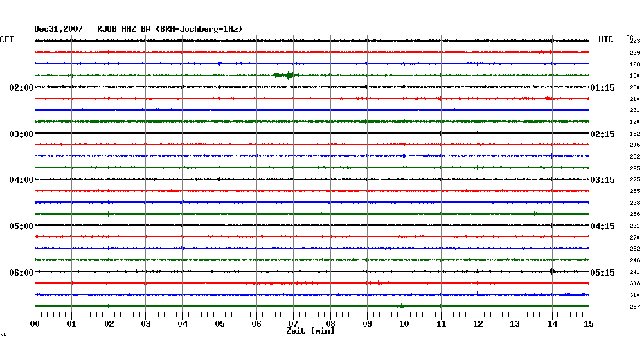Select DC offset value 150
644x342 pixels.
pos(635,76)
